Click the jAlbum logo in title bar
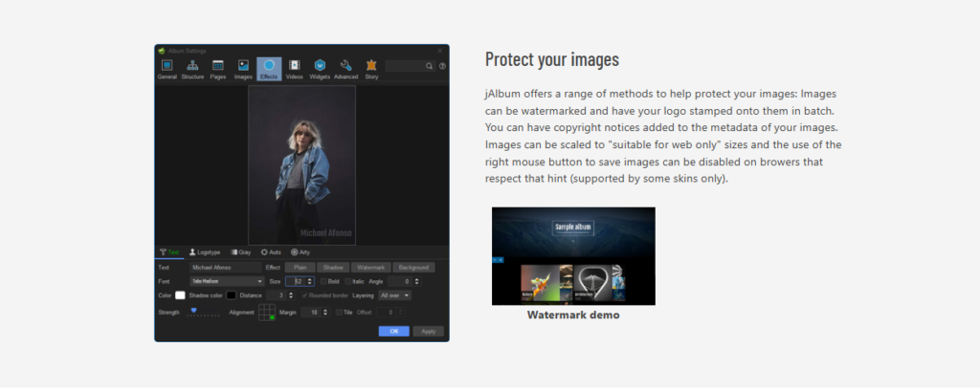 coord(161,51)
